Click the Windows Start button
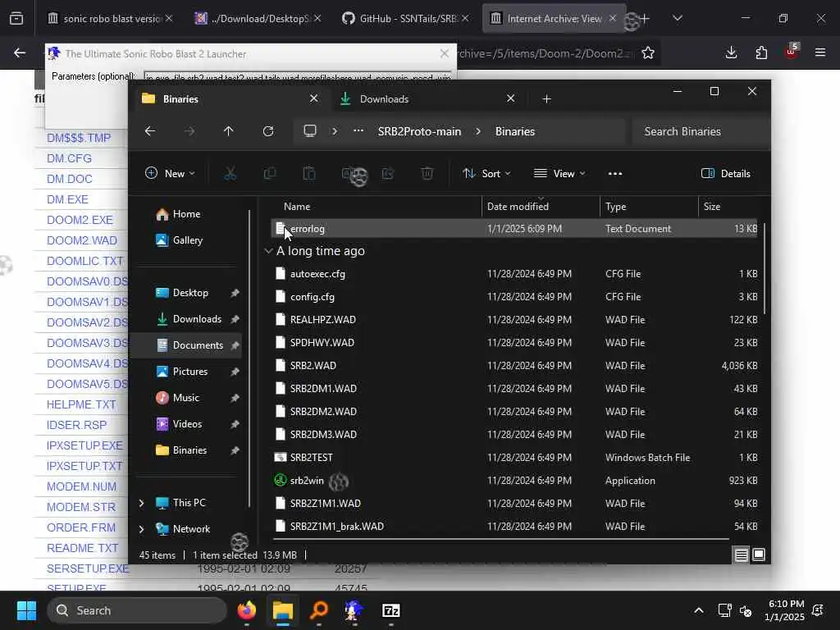Image resolution: width=840 pixels, height=630 pixels. click(26, 610)
